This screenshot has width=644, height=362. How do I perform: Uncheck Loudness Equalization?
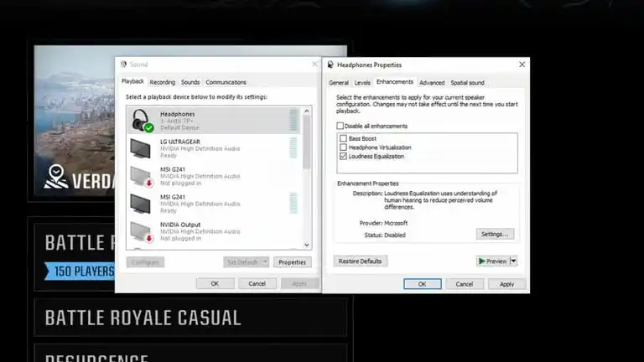[343, 157]
